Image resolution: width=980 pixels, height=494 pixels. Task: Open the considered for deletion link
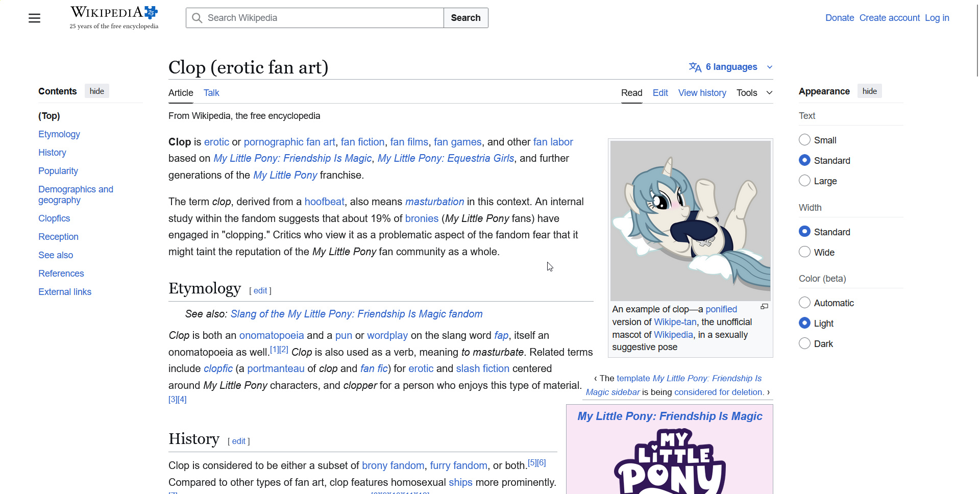[719, 392]
